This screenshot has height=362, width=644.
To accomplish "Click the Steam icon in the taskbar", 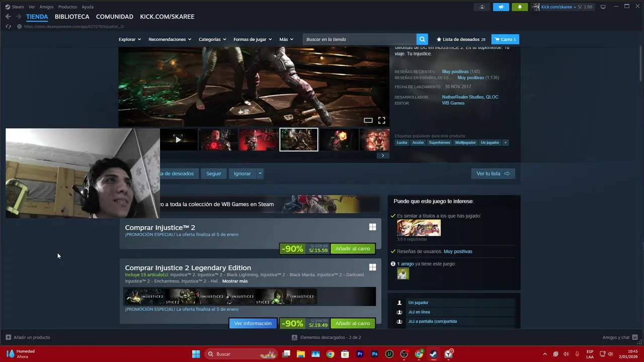I will 433,354.
